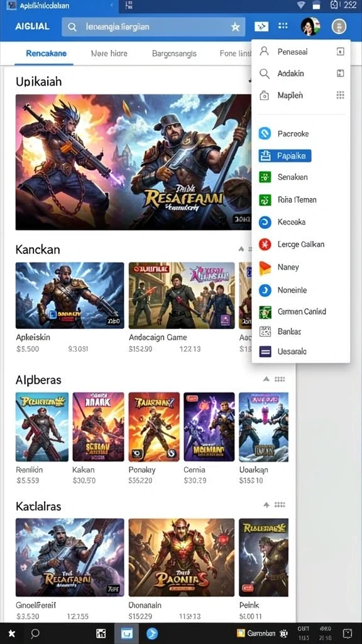Open the Apkeiskin game title

pyautogui.click(x=33, y=338)
